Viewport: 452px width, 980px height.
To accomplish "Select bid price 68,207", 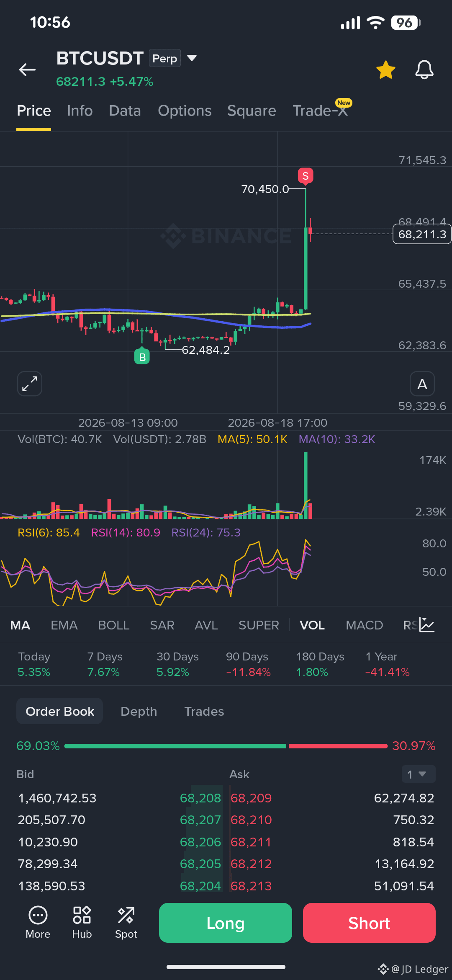I will pos(200,820).
